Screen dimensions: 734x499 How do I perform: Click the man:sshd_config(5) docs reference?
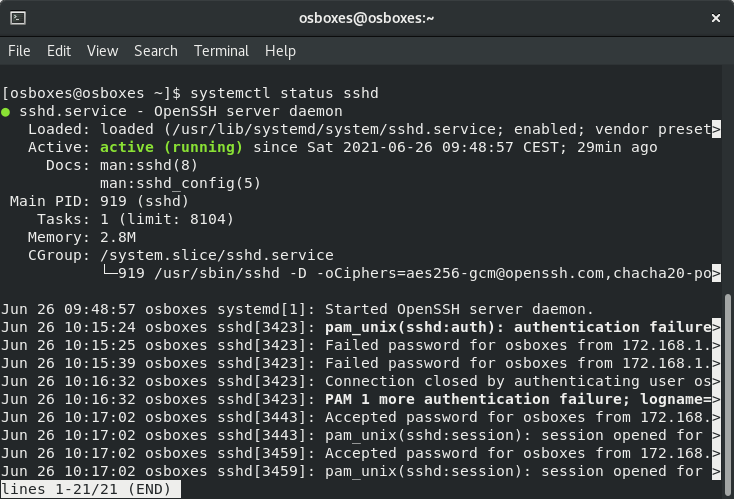click(181, 183)
